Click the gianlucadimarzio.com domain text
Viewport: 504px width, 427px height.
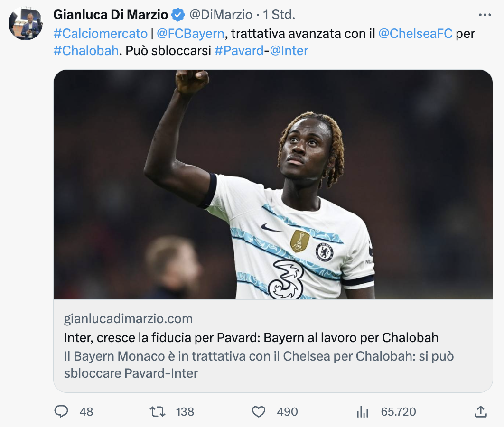pos(128,319)
